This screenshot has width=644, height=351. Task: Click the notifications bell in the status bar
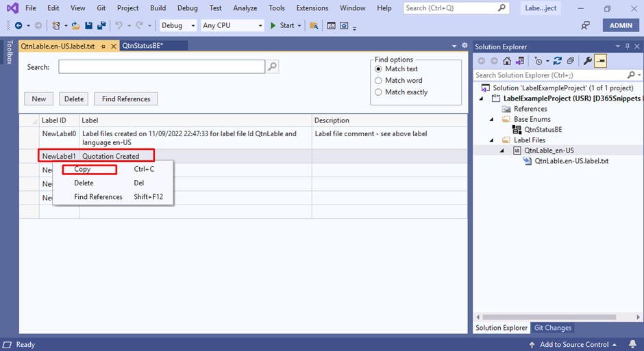[x=632, y=344]
